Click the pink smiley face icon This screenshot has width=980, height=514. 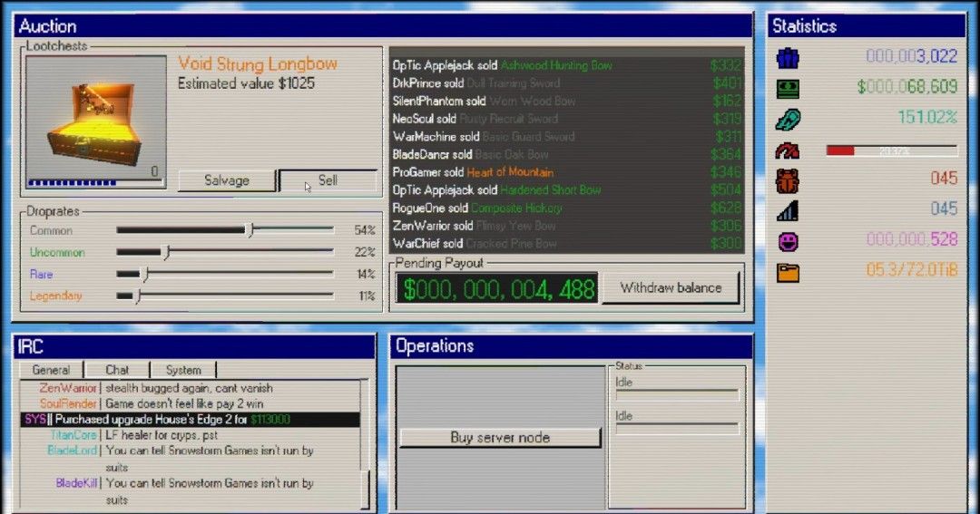click(x=788, y=242)
